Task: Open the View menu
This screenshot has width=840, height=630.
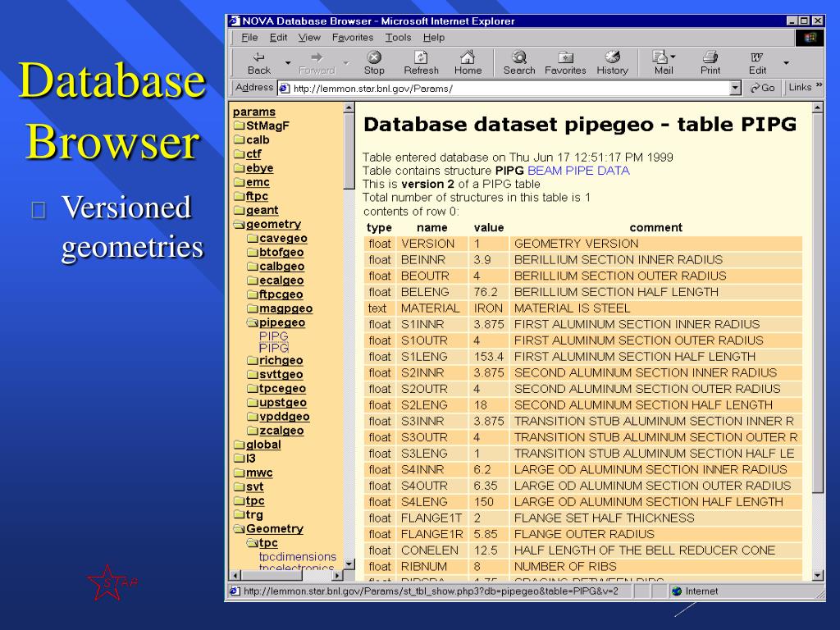Action: tap(309, 38)
